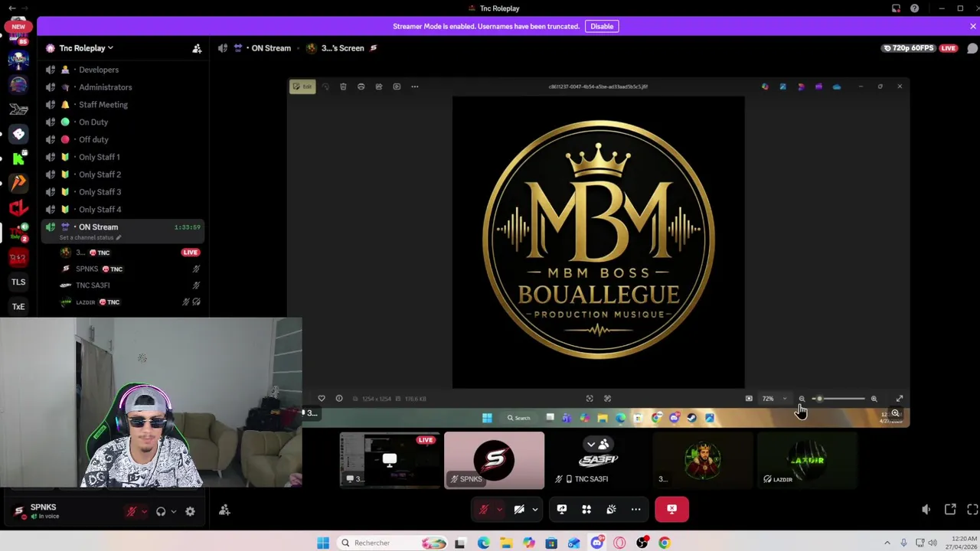The image size is (980, 551).
Task: Click Delete trash icon in streamed Photos window
Action: 343,86
